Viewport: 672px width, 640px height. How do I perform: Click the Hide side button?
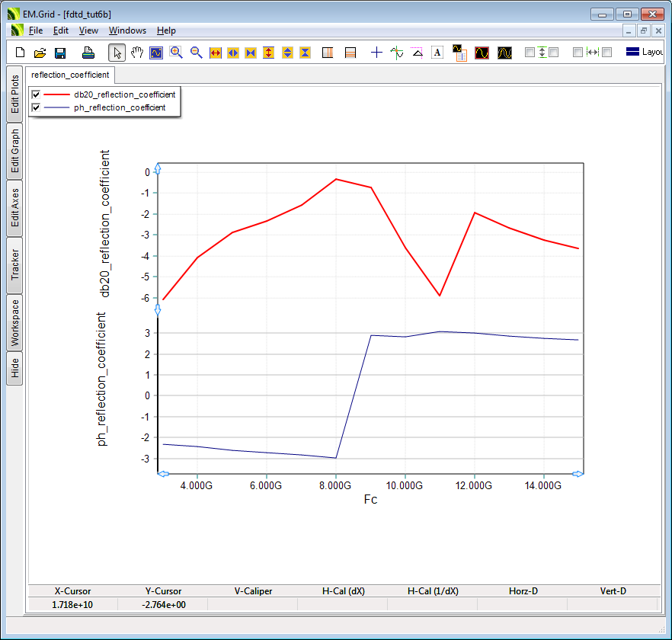coord(15,369)
